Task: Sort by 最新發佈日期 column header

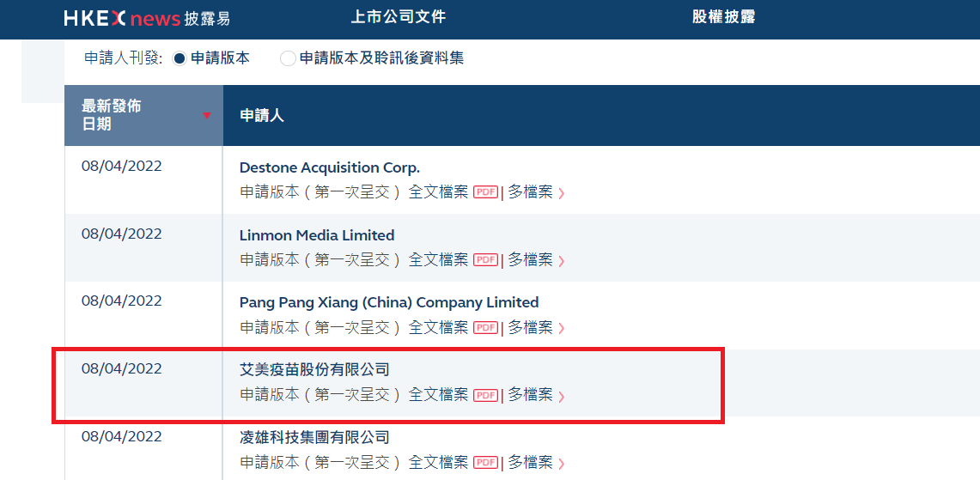Action: click(112, 115)
